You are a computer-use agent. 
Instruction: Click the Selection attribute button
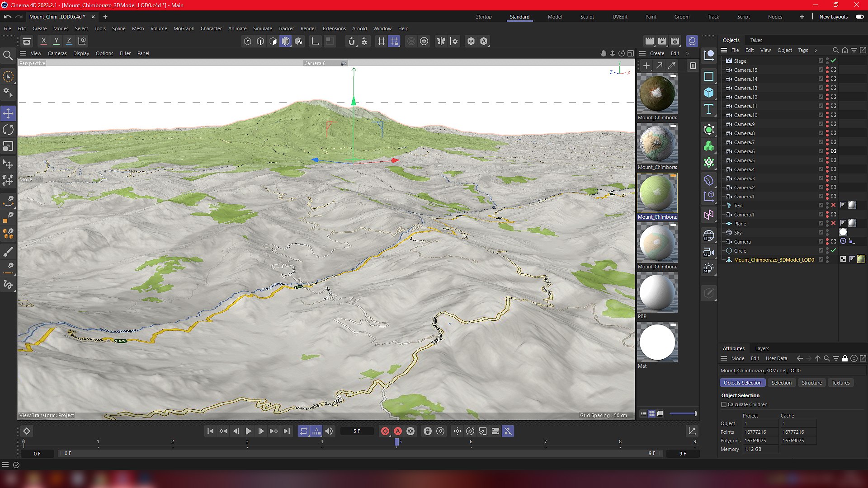click(781, 383)
